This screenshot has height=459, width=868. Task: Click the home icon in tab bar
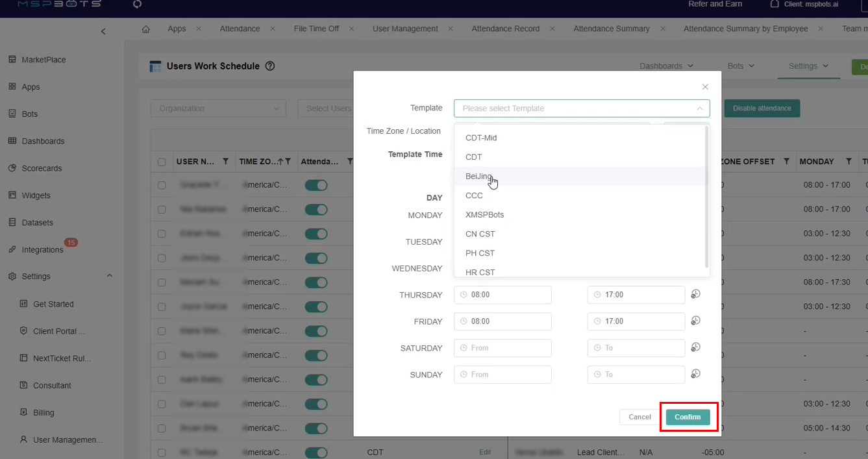coord(146,29)
